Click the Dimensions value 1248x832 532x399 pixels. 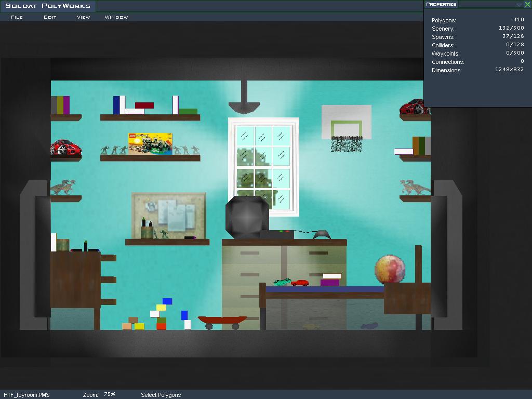point(509,70)
